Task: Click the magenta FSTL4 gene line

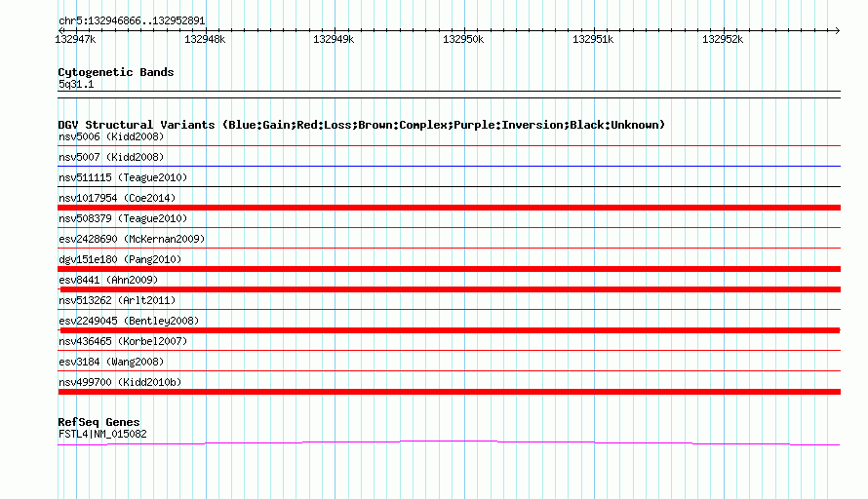Action: [x=449, y=441]
